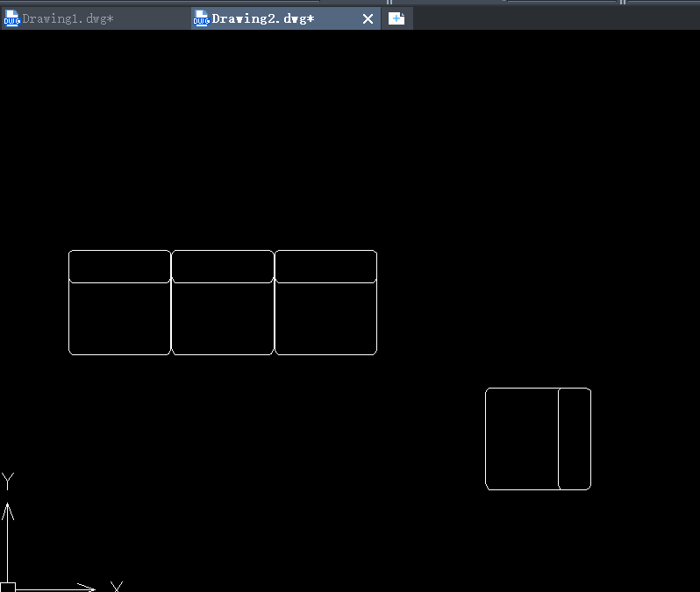Viewport: 700px width, 592px height.
Task: Switch to the Drawing1.dwg tab
Action: point(96,18)
